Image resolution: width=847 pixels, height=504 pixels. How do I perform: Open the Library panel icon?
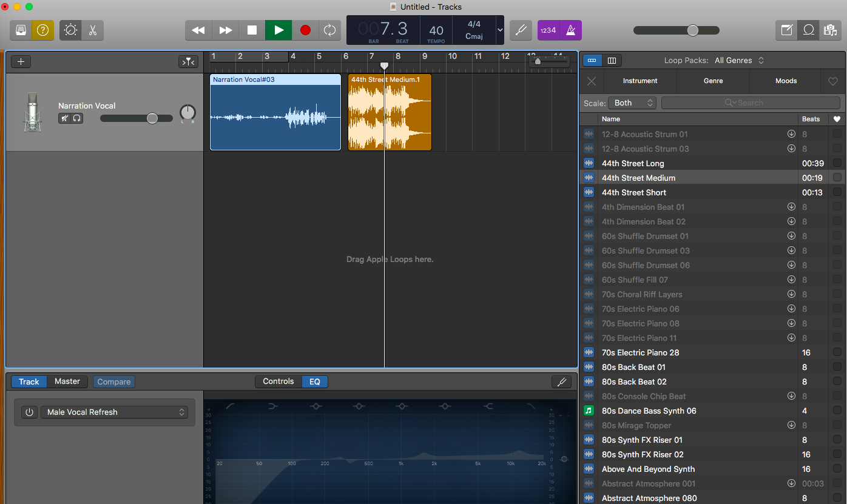coord(21,30)
